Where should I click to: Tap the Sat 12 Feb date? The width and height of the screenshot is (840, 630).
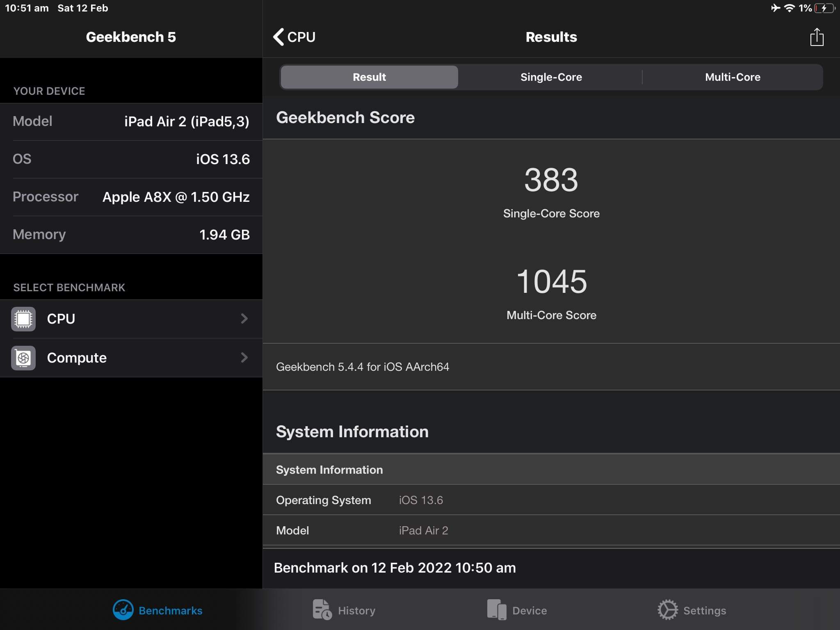click(x=83, y=8)
